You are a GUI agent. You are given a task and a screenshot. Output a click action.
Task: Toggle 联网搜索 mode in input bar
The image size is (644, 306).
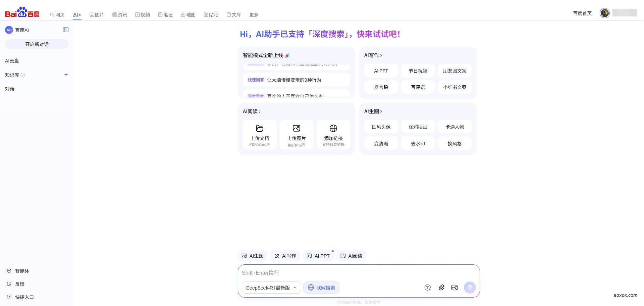pos(321,288)
